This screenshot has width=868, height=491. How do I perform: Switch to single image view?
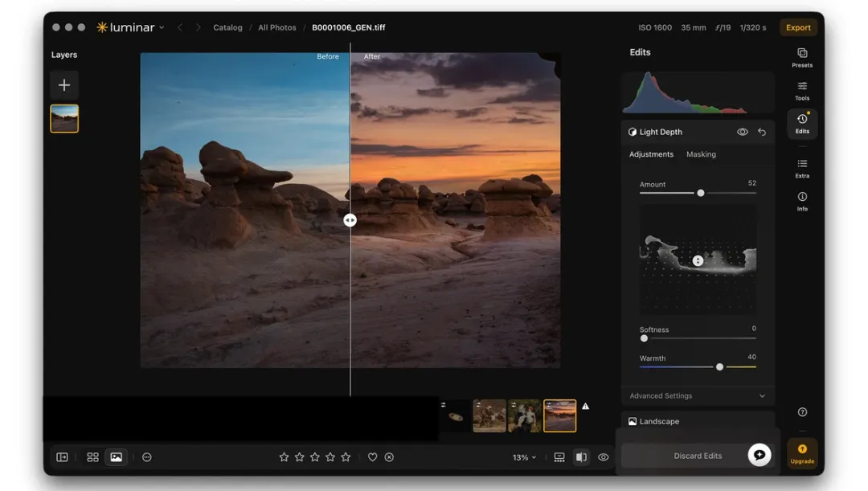[117, 457]
